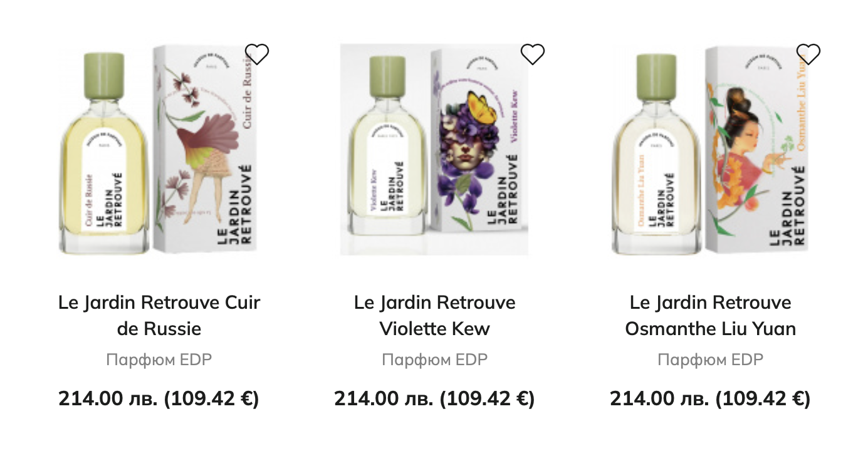Screen dimensions: 868x456
Task: Click Парфюм EDP under Osmanthe Liu Yuan
Action: pos(711,360)
